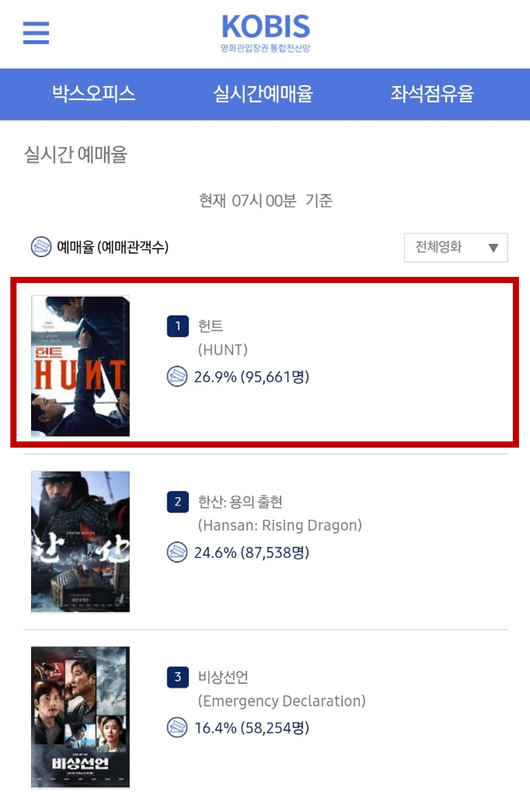Click the Emergency Declaration poster
Screen dimensions: 530x803
[80, 717]
